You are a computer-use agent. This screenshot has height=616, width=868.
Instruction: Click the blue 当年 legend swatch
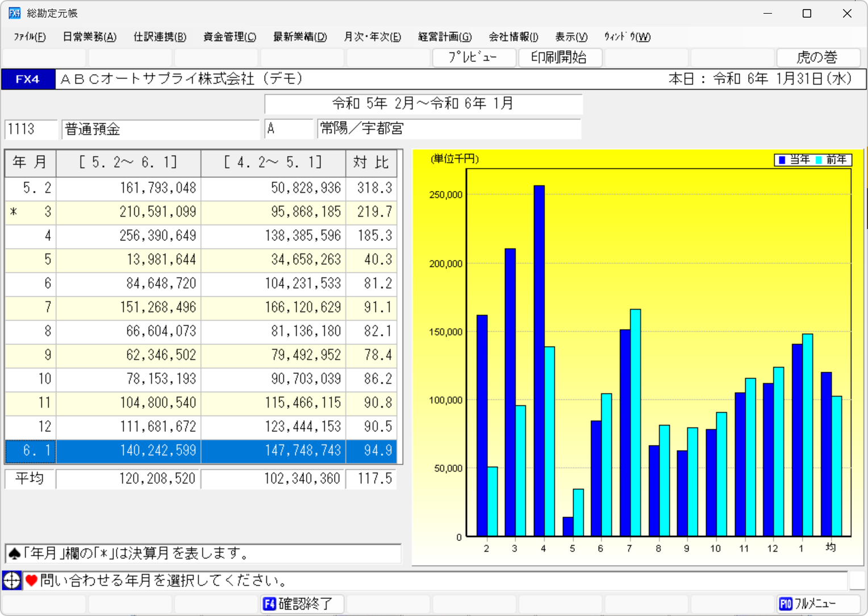782,160
